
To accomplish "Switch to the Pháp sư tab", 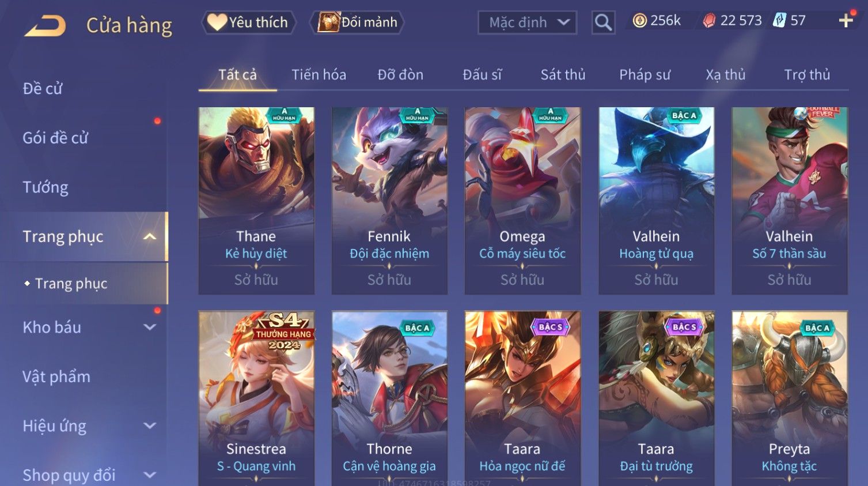I will pyautogui.click(x=645, y=74).
